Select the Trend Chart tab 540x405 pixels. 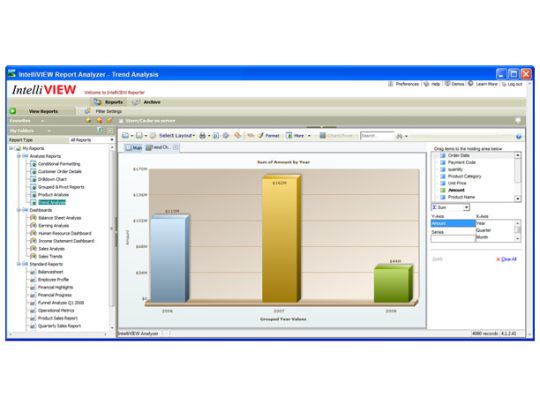pyautogui.click(x=162, y=147)
